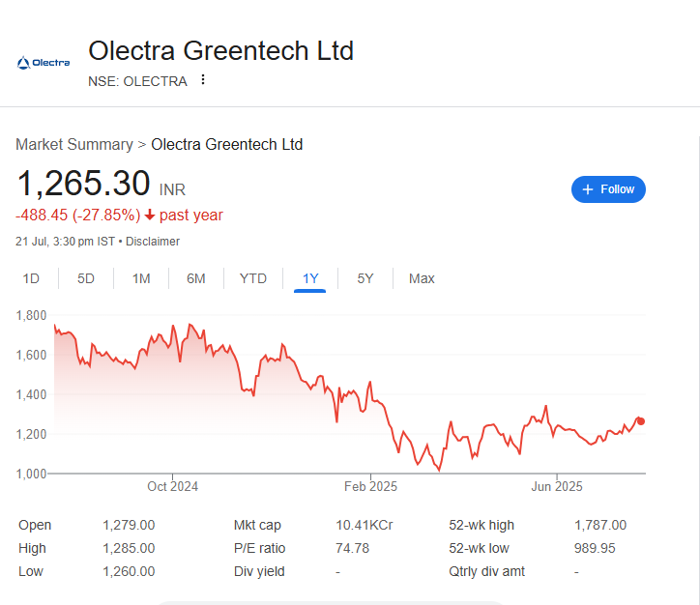Select the Max time range tab
The width and height of the screenshot is (700, 605).
tap(422, 279)
